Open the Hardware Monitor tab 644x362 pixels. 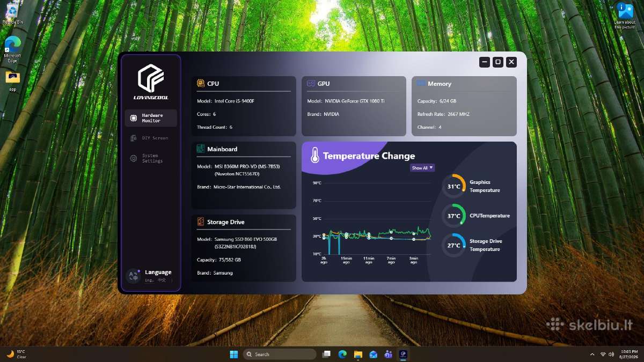(x=151, y=118)
